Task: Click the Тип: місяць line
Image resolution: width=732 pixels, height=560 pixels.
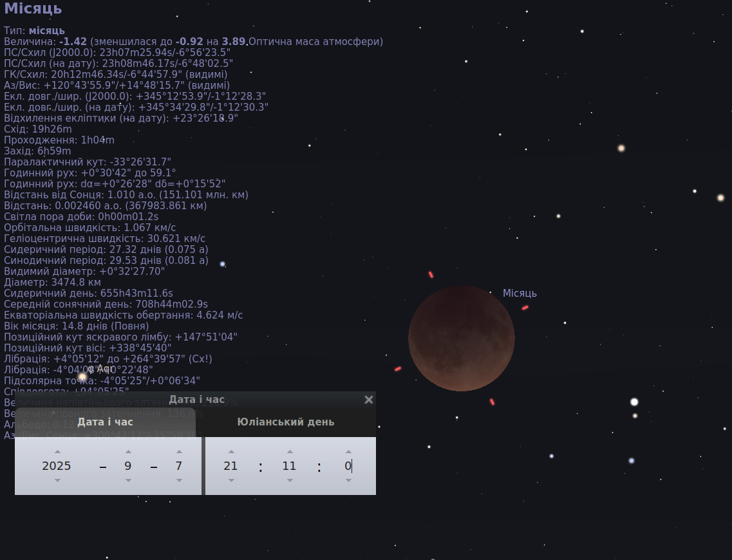Action: 34,30
